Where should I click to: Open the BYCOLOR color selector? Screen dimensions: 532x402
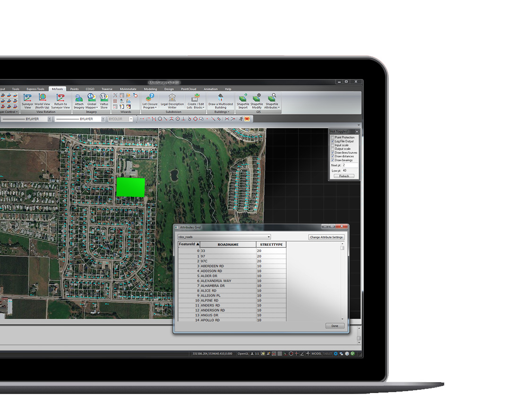pos(120,119)
